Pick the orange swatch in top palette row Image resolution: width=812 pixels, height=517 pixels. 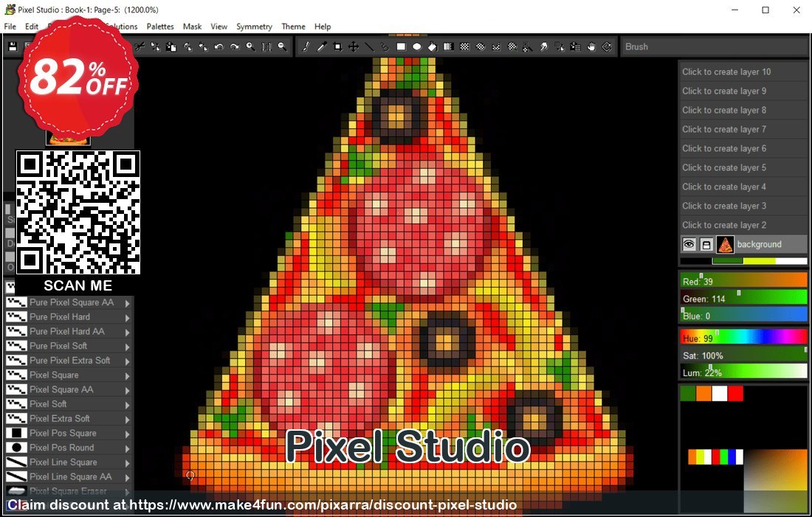(x=703, y=393)
